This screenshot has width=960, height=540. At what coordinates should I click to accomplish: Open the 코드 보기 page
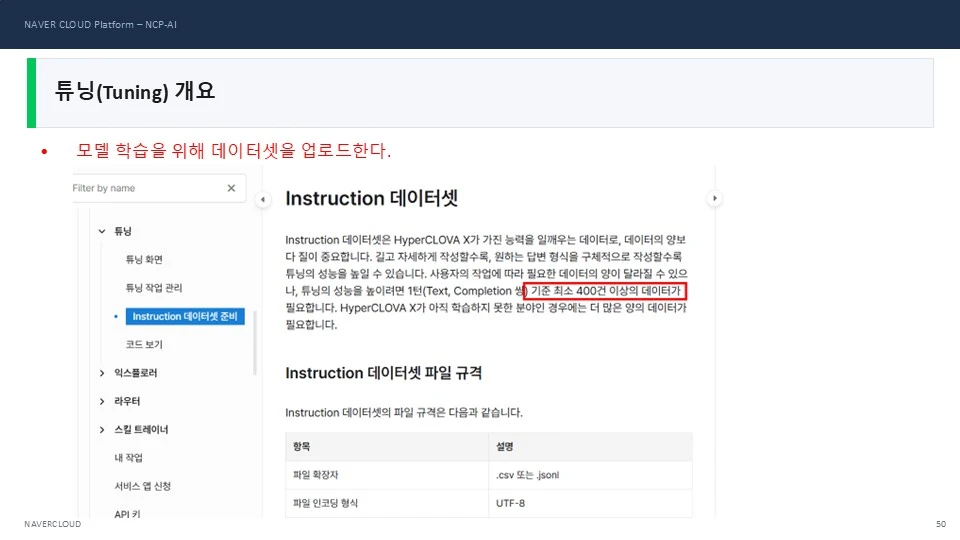144,345
